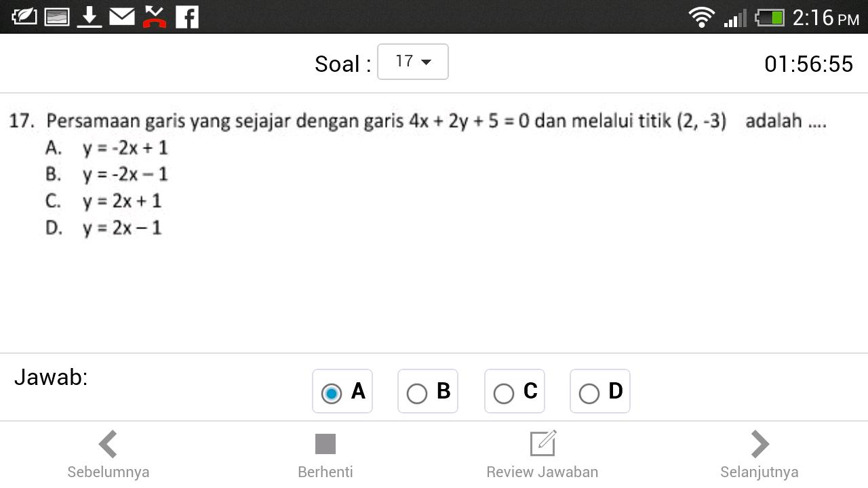Pick answer D radio button
868x488 pixels.
tap(589, 393)
